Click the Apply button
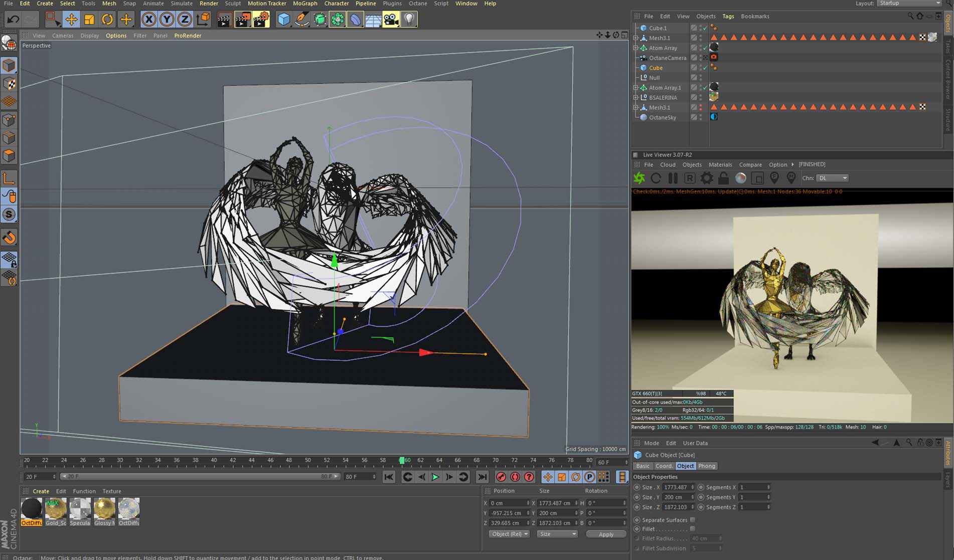954x560 pixels. coord(606,534)
